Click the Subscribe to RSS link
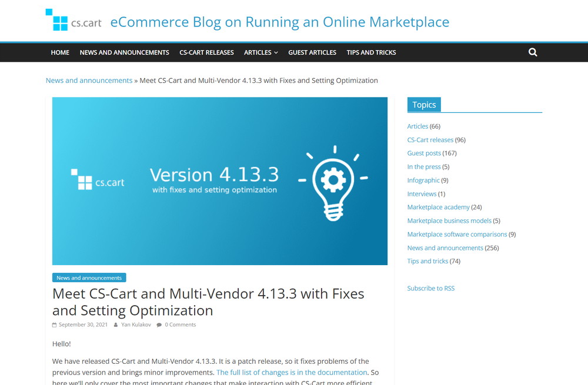 click(431, 288)
